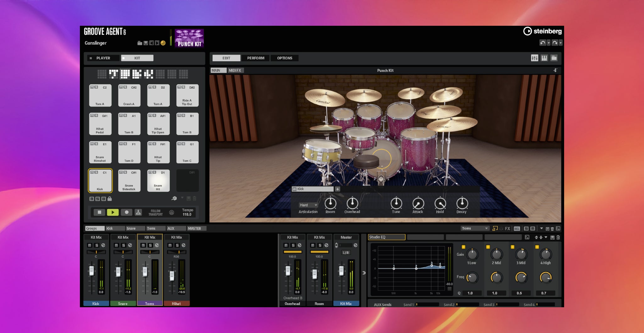Save the preset via the disk icon beside Gunslinger

pyautogui.click(x=146, y=43)
